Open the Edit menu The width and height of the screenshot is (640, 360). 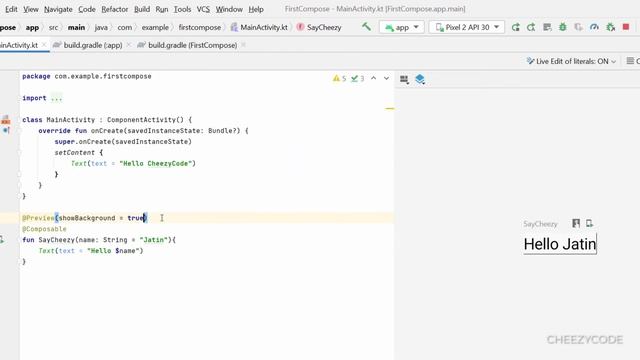click(x=11, y=9)
